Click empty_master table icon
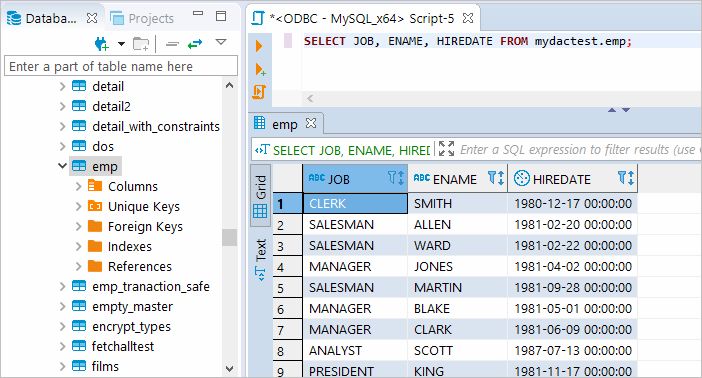702x378 pixels. pyautogui.click(x=79, y=306)
